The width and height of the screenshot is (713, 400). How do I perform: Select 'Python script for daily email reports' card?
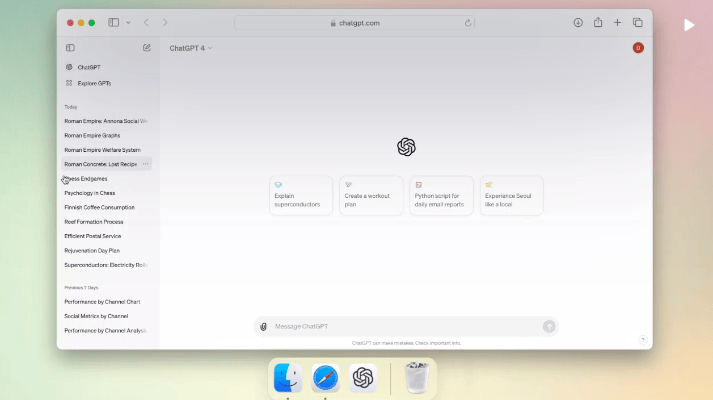tap(441, 195)
